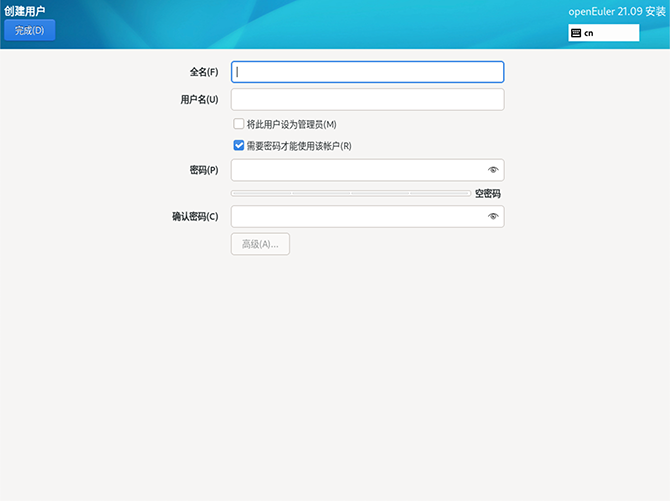Select the cn keyboard layout text

pyautogui.click(x=589, y=33)
